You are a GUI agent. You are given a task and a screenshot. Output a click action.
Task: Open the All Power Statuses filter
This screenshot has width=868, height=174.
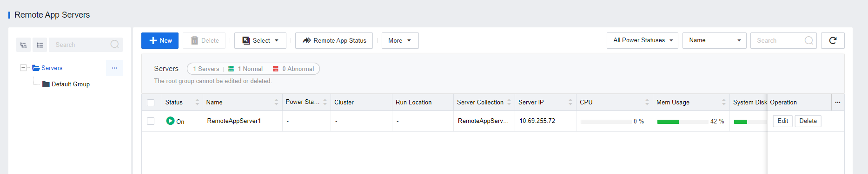[642, 40]
